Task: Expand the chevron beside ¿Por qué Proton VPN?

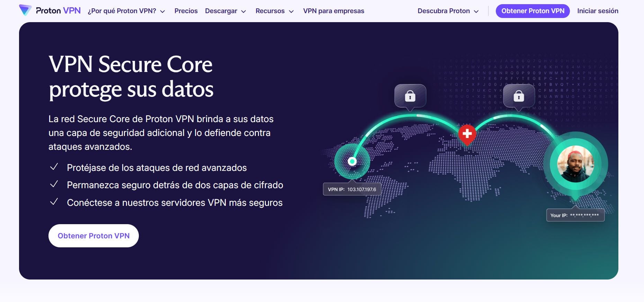Action: (x=162, y=11)
